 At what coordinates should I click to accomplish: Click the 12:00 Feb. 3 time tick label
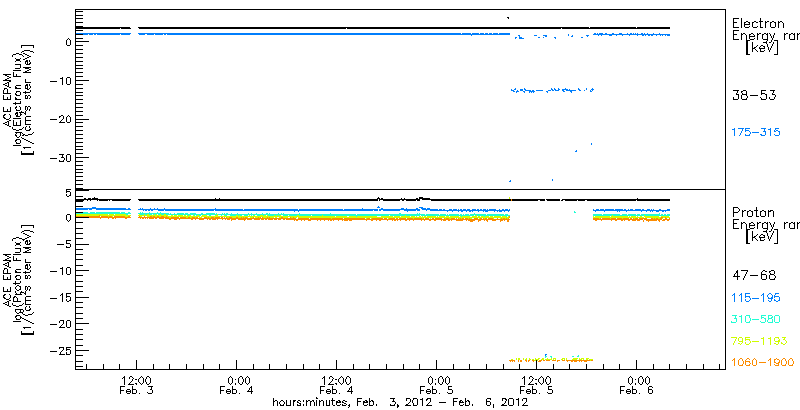click(136, 386)
